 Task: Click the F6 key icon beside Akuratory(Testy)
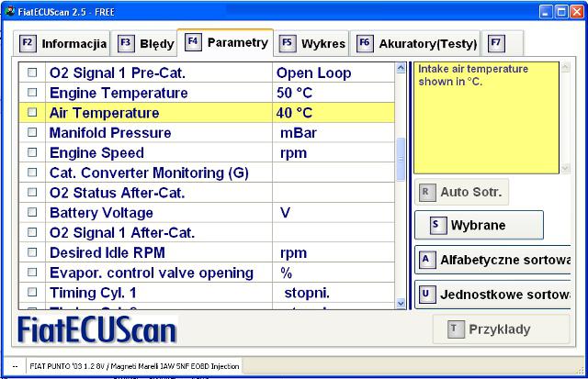[x=365, y=43]
